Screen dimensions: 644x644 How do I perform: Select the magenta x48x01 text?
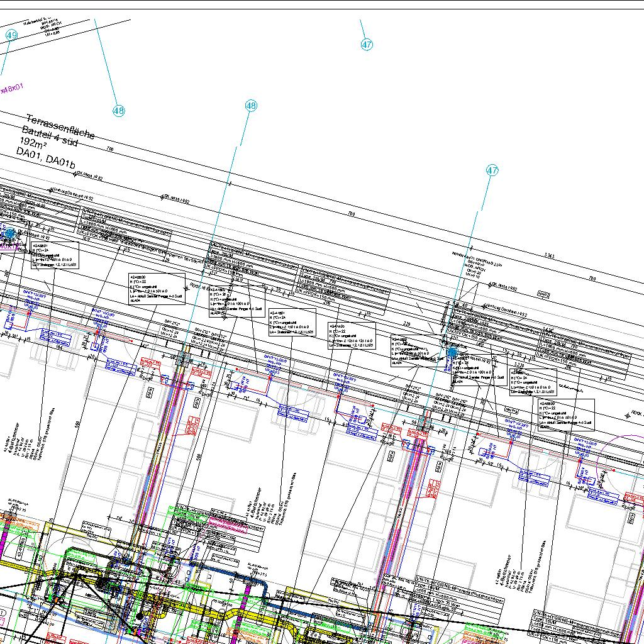pyautogui.click(x=11, y=89)
